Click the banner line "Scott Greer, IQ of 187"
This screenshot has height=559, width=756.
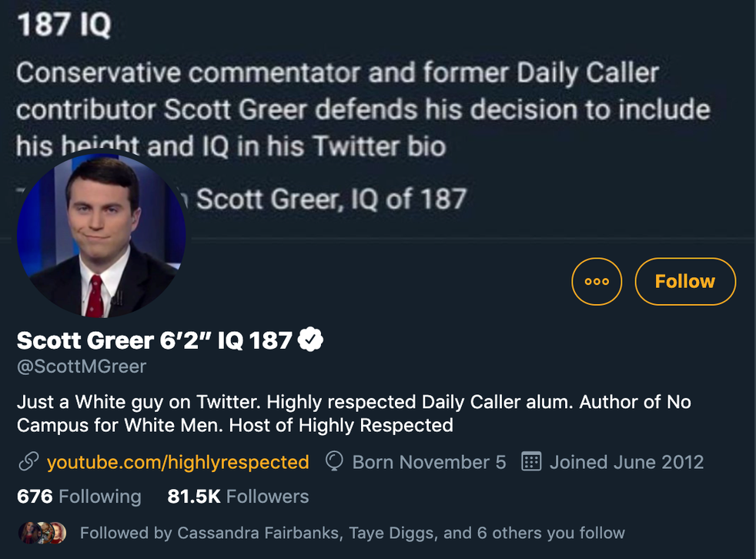[x=331, y=199]
